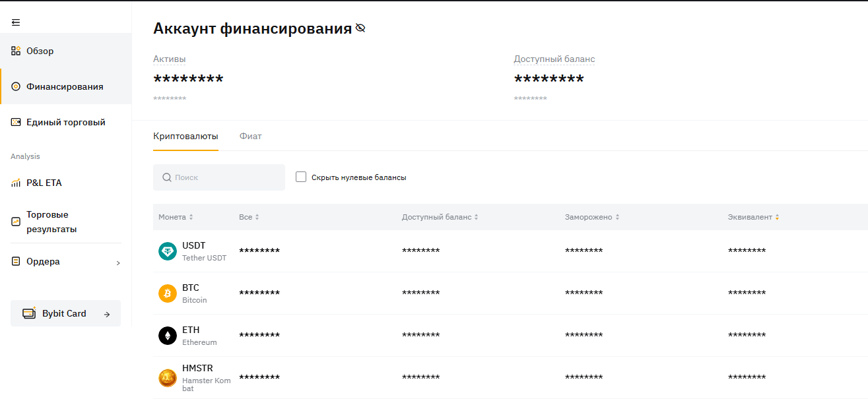Sort by Доступный баланс column

pos(440,217)
